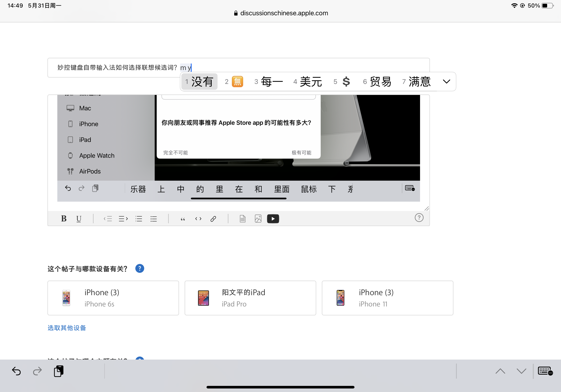This screenshot has height=392, width=561.
Task: Insert a numbered list
Action: coord(139,219)
